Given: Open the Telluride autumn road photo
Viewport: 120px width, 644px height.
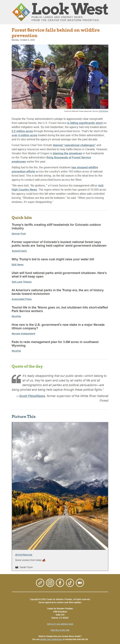Looking at the screenshot, I should [60, 486].
